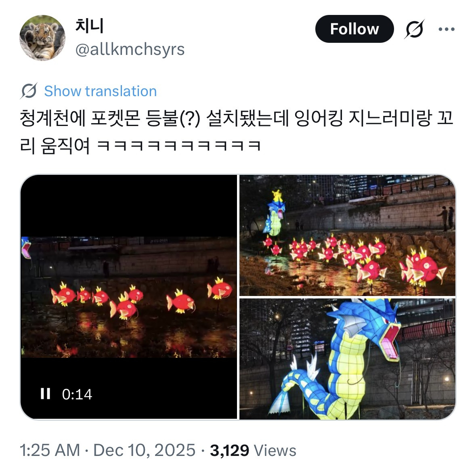Screen dimensions: 476x464
Task: Click Show translation link
Action: (101, 91)
